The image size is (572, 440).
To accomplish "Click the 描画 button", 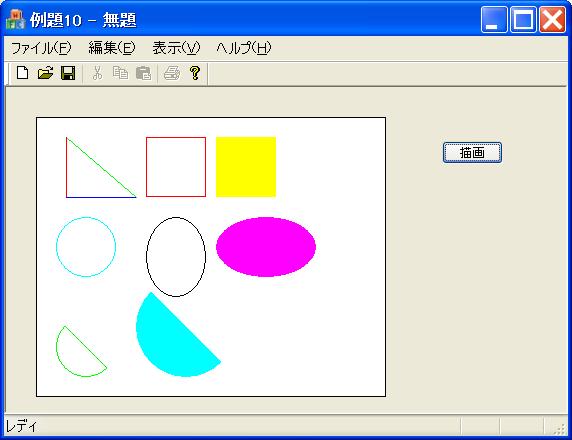I will pyautogui.click(x=472, y=153).
